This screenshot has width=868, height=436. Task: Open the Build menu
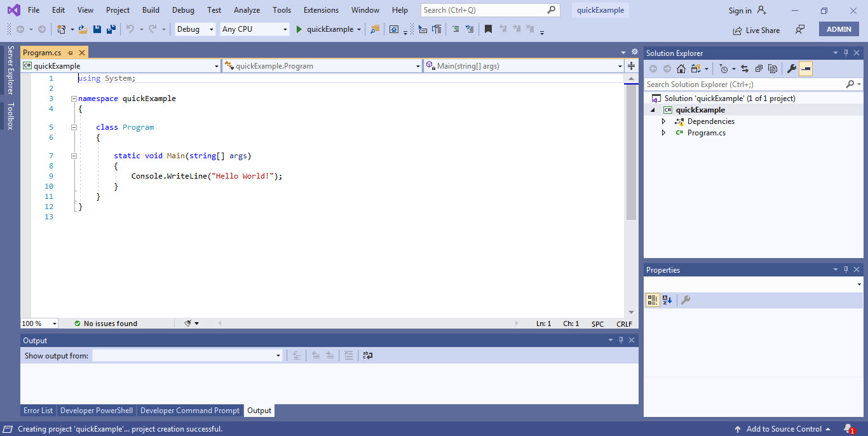pos(151,10)
